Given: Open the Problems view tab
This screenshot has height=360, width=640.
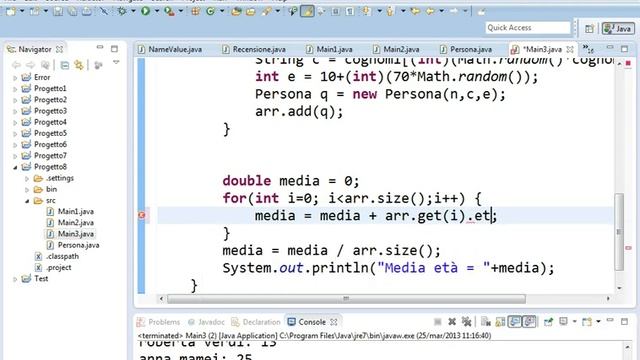Looking at the screenshot, I should click(x=158, y=322).
